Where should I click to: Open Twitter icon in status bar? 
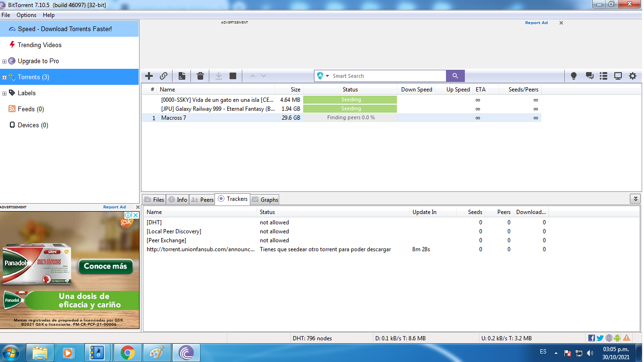tap(600, 338)
